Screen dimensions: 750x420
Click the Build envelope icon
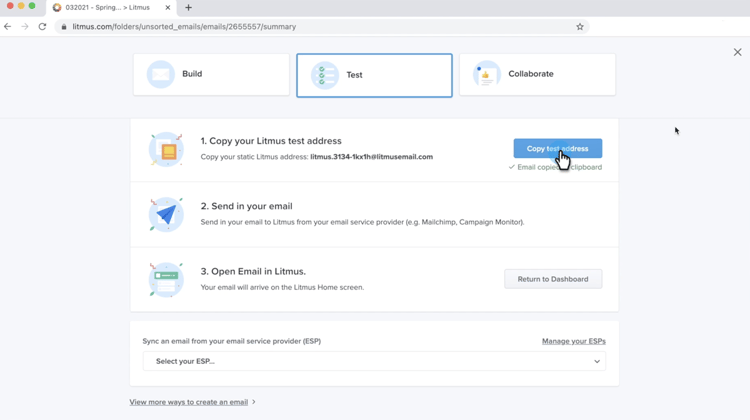(161, 74)
